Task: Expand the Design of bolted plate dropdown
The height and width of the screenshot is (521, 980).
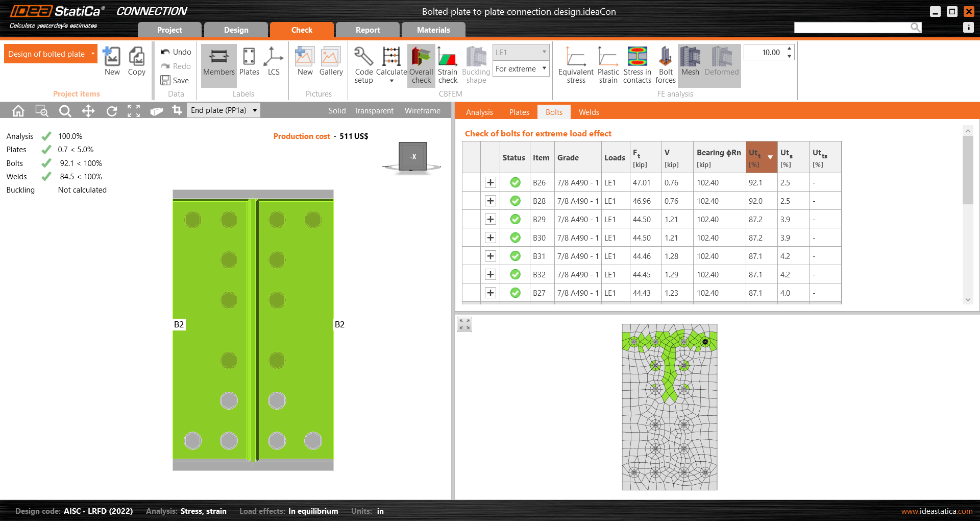Action: pyautogui.click(x=92, y=54)
